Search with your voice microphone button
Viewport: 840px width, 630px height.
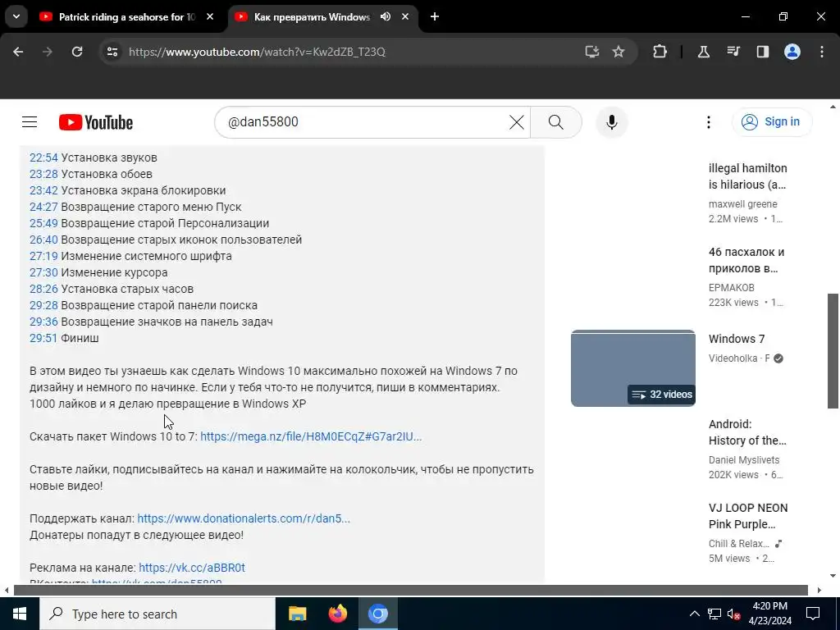(612, 122)
